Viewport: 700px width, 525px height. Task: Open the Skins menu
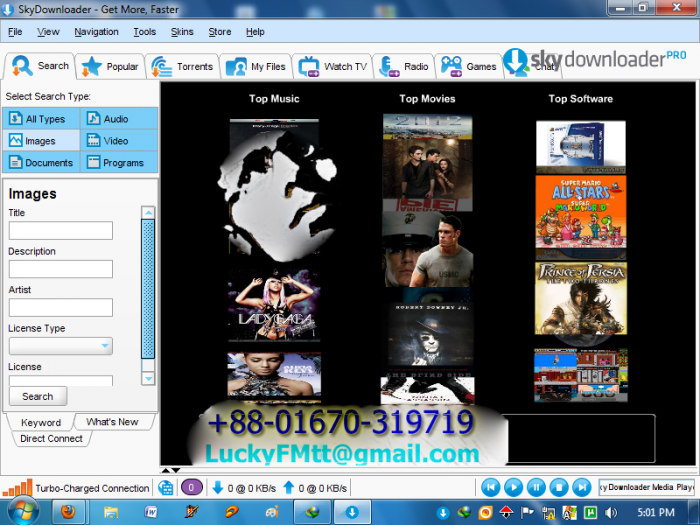(182, 32)
